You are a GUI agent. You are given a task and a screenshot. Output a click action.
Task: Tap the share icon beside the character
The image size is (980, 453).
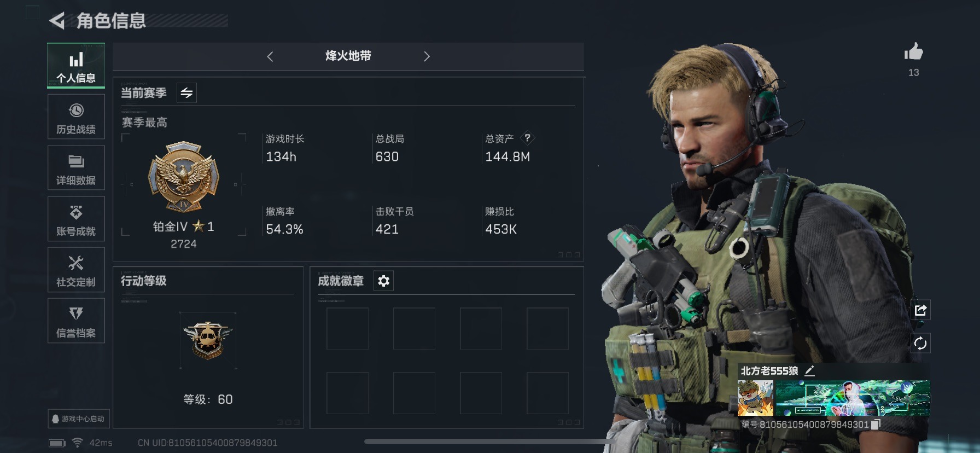[920, 310]
